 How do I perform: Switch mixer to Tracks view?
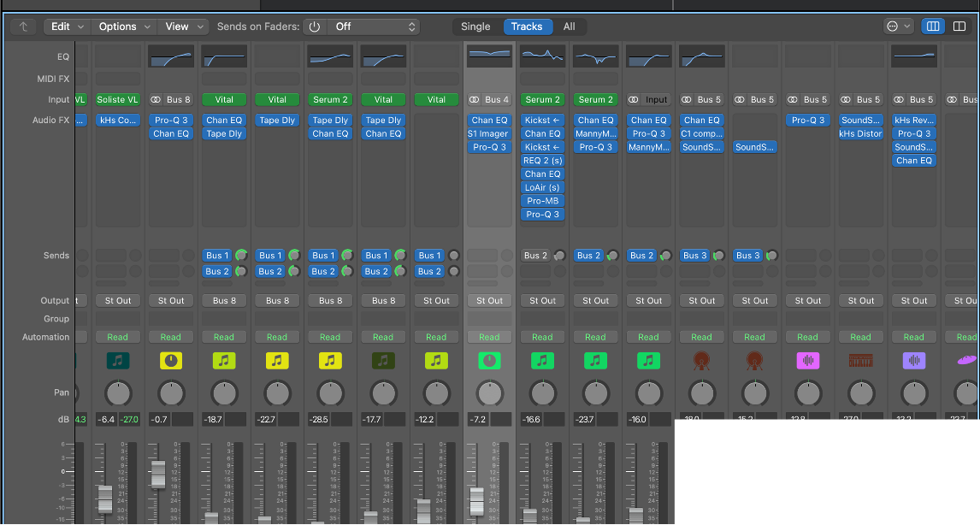527,27
